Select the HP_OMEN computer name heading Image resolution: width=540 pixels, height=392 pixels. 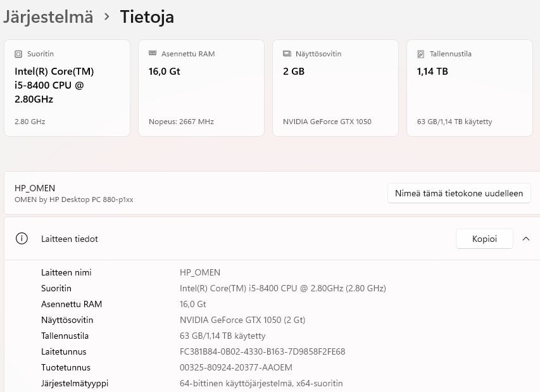point(35,188)
